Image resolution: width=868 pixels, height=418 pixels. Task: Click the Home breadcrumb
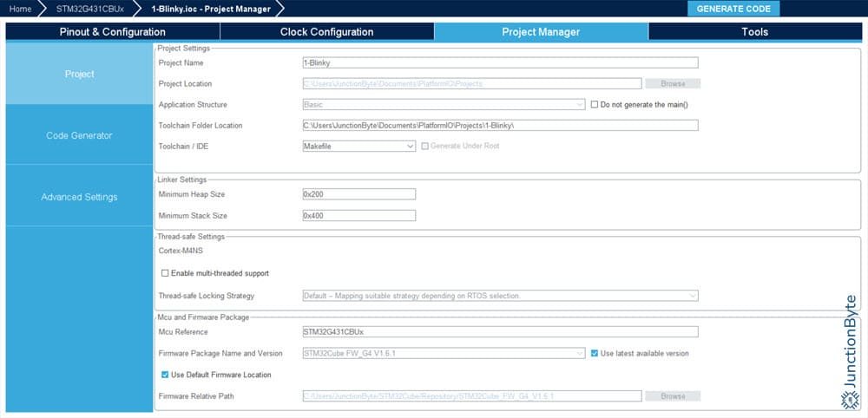point(20,9)
